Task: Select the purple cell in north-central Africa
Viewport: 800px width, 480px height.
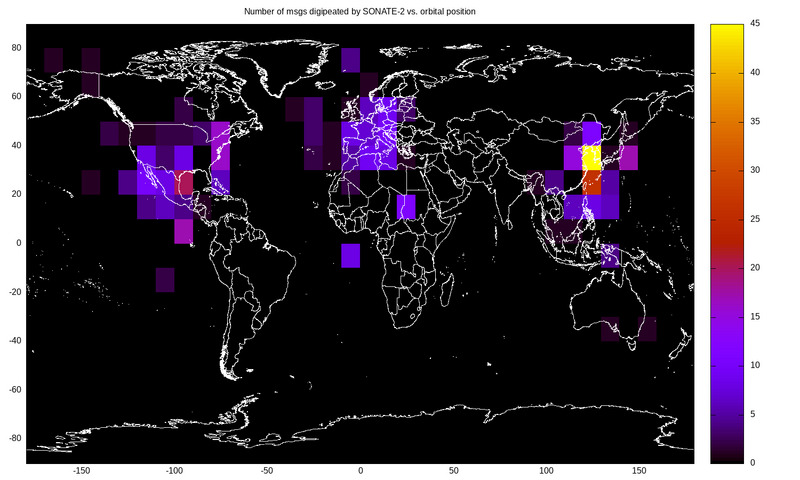Action: 406,207
